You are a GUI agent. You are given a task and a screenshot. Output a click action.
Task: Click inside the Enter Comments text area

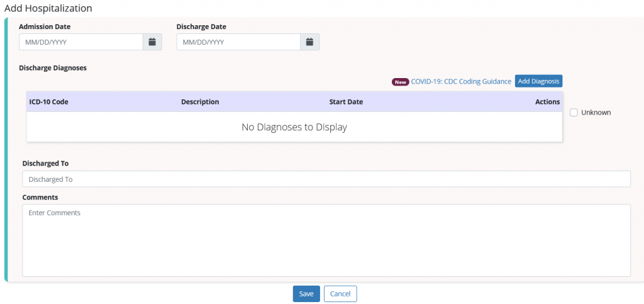pyautogui.click(x=326, y=240)
